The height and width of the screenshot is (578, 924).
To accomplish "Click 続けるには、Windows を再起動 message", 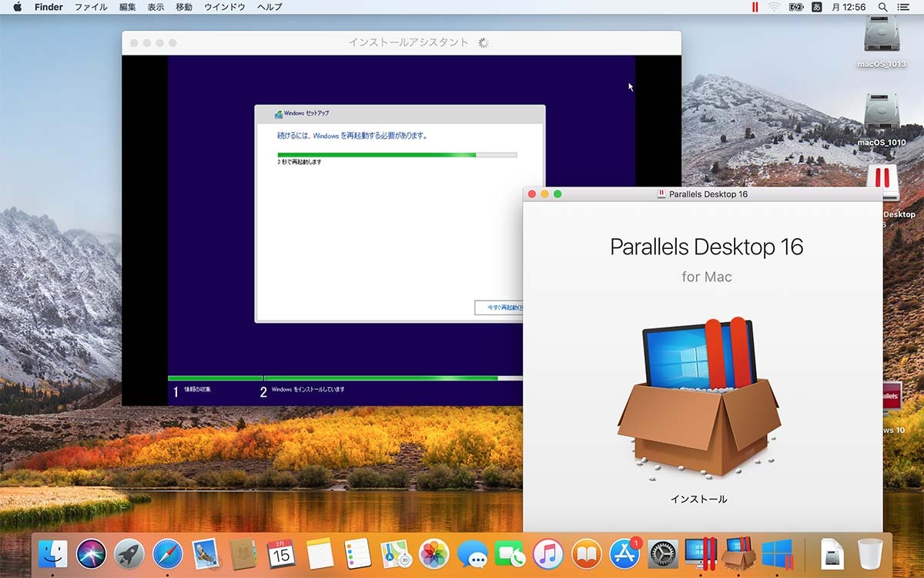I will point(353,136).
